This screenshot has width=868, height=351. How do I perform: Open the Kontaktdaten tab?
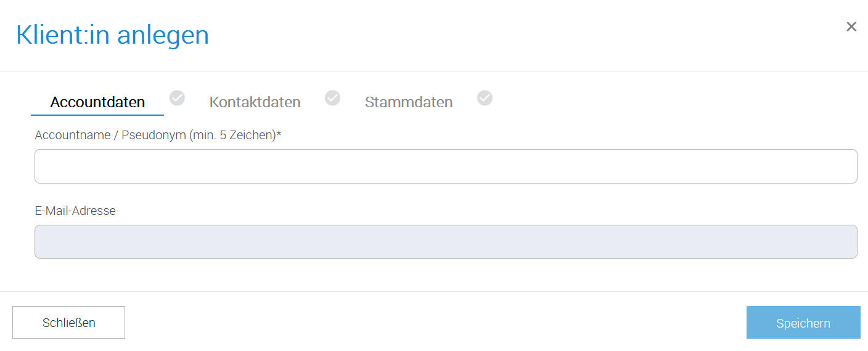255,102
